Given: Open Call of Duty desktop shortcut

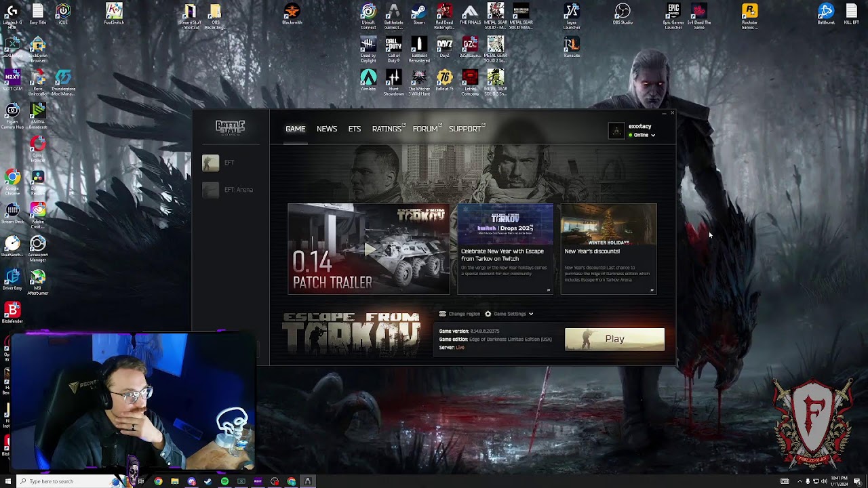Looking at the screenshot, I should tap(393, 49).
